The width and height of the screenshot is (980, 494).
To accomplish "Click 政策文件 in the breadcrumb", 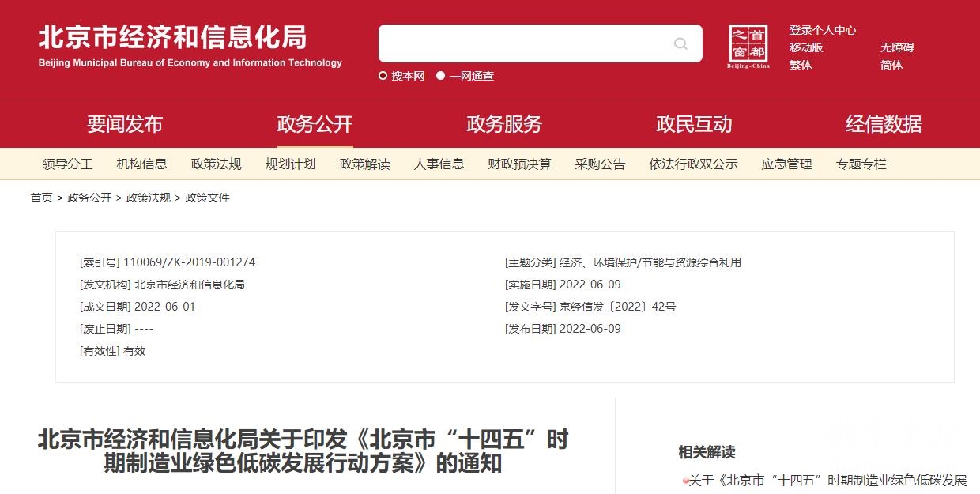I will tap(207, 198).
